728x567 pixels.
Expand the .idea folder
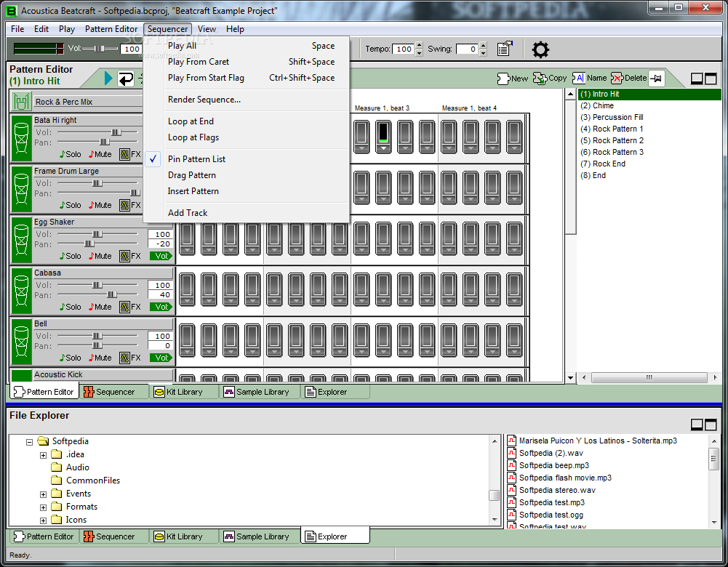tap(43, 455)
